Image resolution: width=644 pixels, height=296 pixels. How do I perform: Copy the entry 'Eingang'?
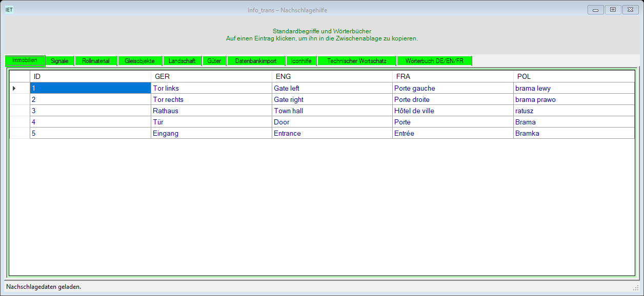pos(211,133)
